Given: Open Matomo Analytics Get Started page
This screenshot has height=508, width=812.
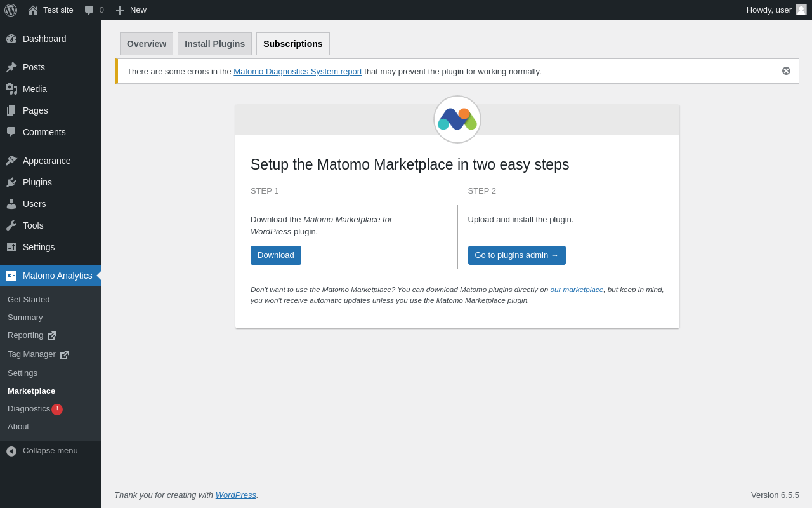Looking at the screenshot, I should click(29, 300).
